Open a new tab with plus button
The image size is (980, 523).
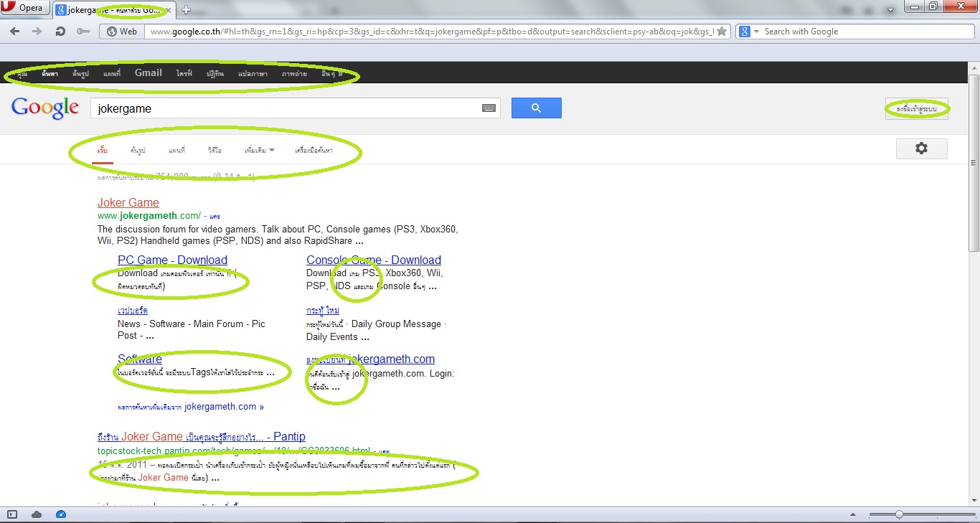point(186,10)
